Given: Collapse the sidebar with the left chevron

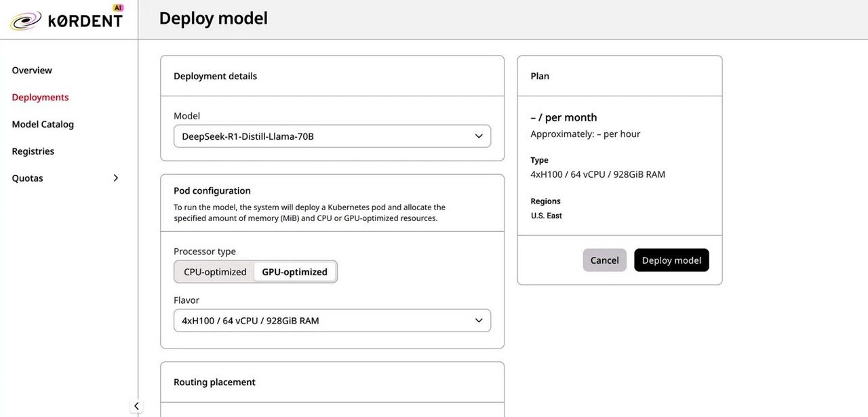Looking at the screenshot, I should coord(136,406).
